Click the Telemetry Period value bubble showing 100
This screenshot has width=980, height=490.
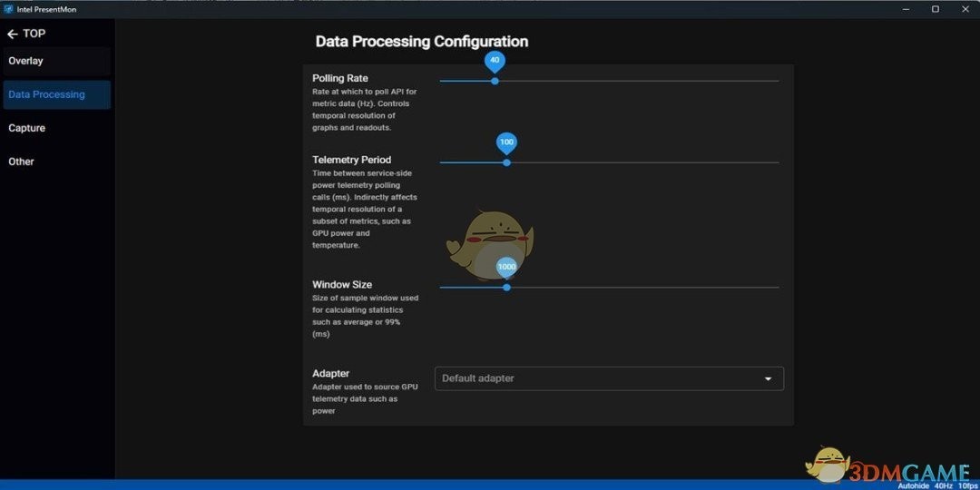[506, 142]
